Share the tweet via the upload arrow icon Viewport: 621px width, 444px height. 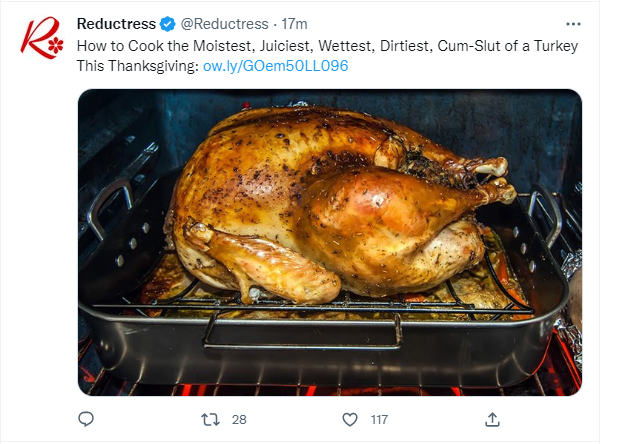click(492, 419)
